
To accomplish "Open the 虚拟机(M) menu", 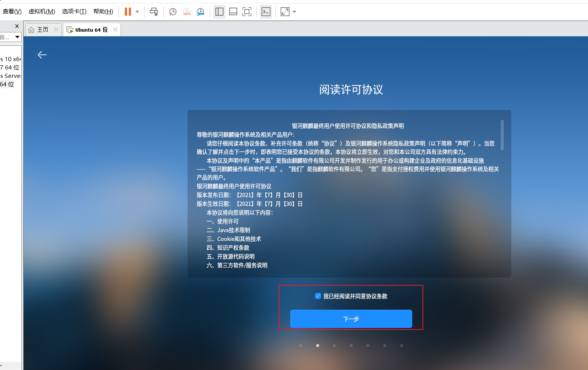I will coord(42,11).
